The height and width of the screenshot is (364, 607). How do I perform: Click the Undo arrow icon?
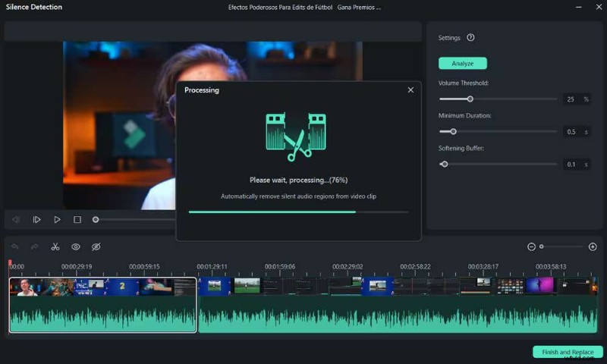click(x=15, y=246)
